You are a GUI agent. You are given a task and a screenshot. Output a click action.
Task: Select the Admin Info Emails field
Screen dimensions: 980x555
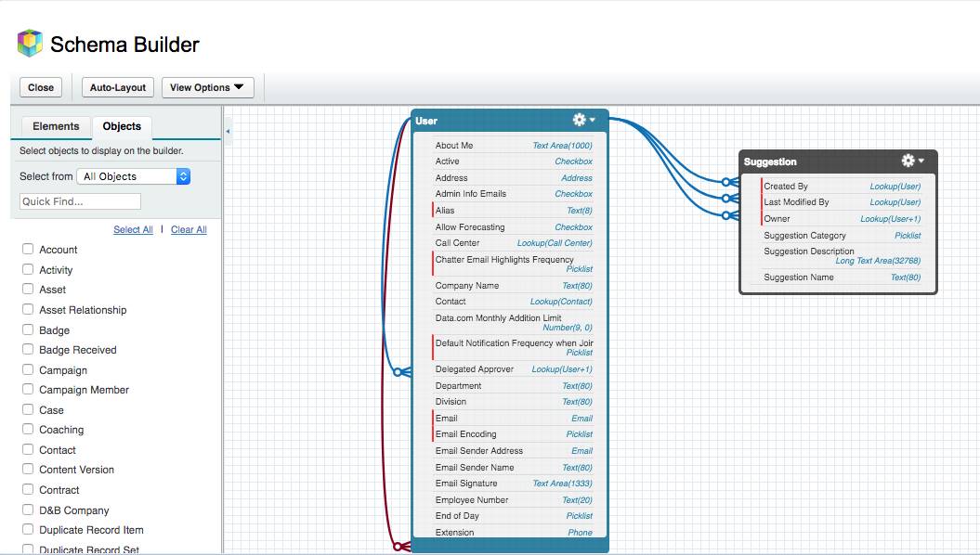coord(513,194)
